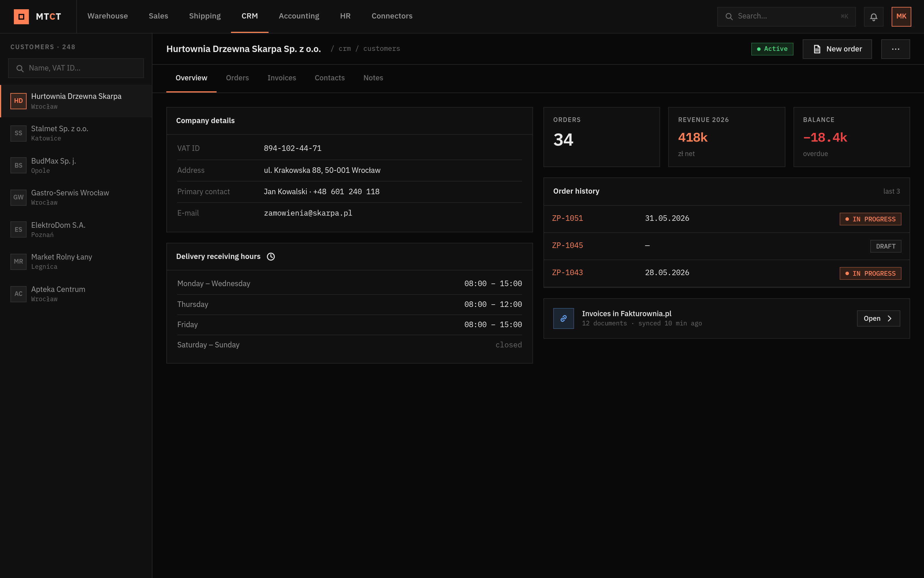
Task: Switch to the Shipping module
Action: tap(205, 16)
